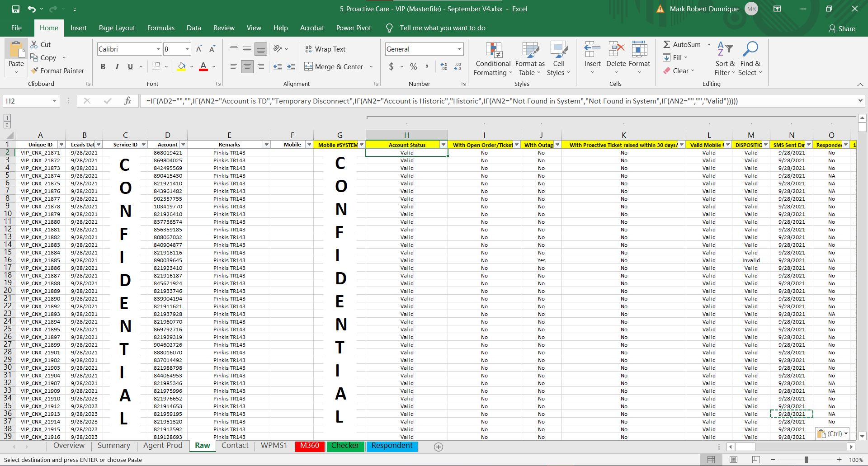
Task: Open the Name Box dropdown arrow
Action: coord(54,101)
